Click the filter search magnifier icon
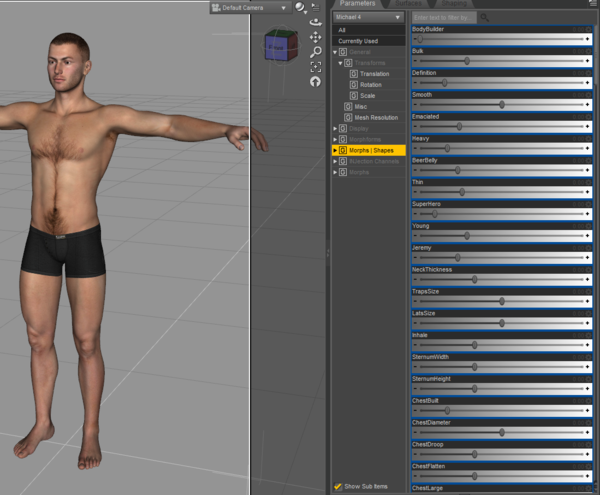Viewport: 600px width, 495px height. click(x=484, y=17)
